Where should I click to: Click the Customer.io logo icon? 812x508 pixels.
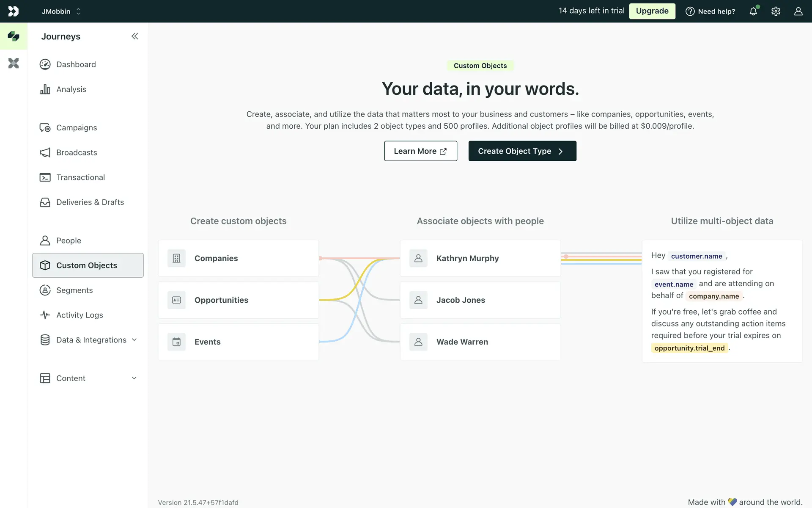click(14, 11)
